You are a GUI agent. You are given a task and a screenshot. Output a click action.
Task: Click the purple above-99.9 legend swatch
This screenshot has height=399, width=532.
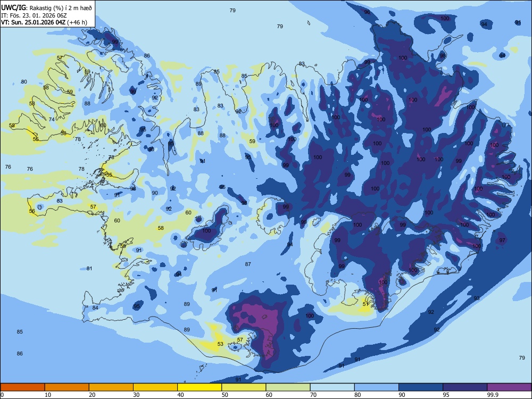[x=509, y=387]
